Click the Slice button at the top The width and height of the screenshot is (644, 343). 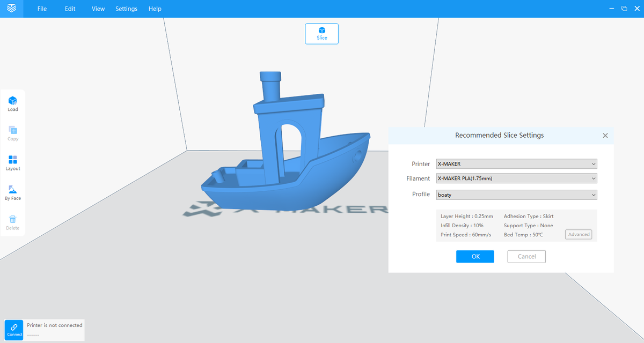point(321,33)
